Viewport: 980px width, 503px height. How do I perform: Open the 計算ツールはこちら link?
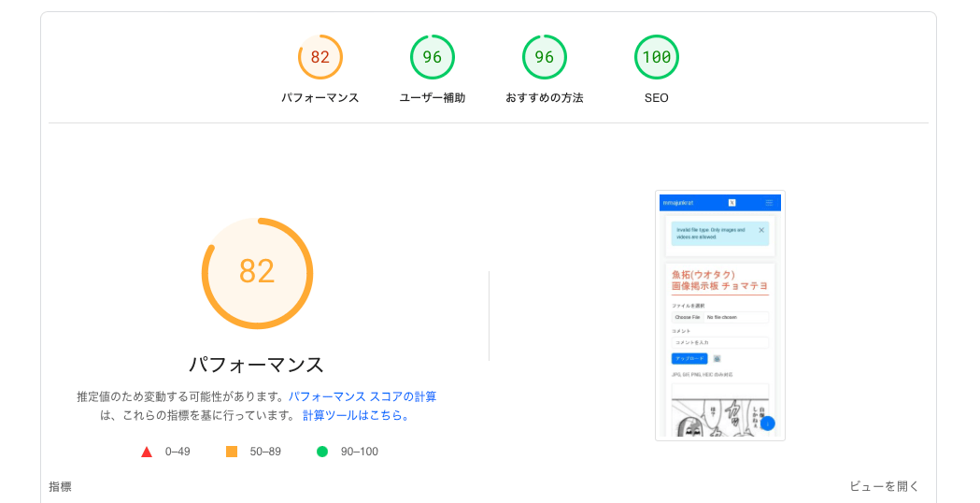[356, 415]
